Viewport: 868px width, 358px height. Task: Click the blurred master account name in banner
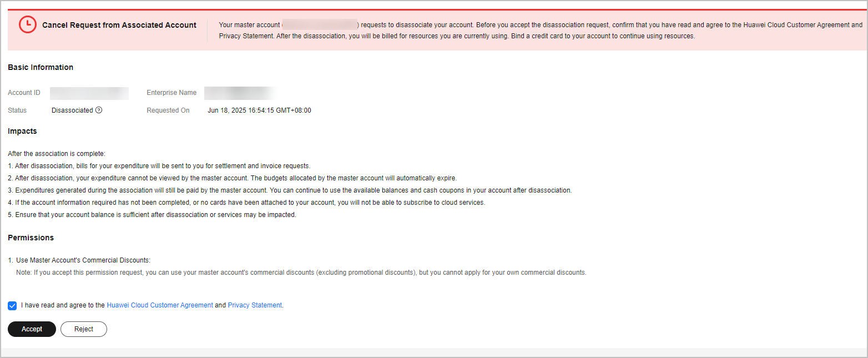pyautogui.click(x=320, y=25)
